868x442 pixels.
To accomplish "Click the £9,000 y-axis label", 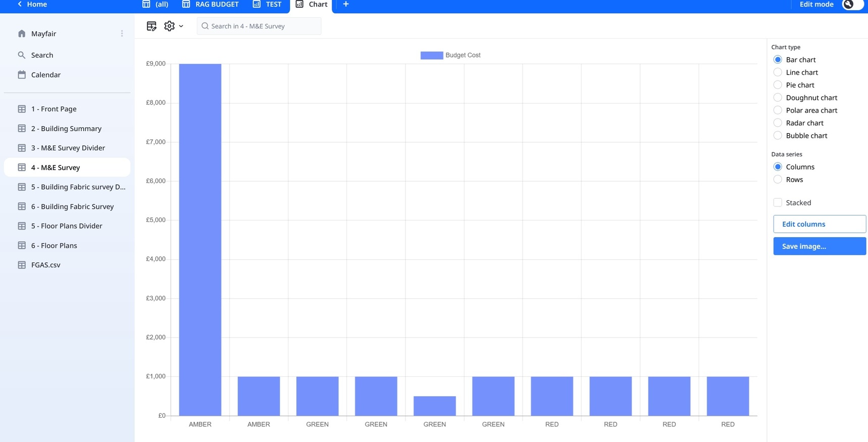I will (x=155, y=64).
